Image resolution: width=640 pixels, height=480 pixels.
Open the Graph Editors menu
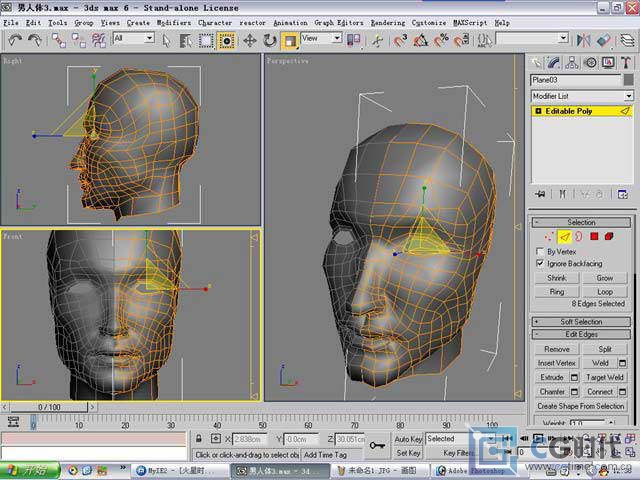click(339, 23)
